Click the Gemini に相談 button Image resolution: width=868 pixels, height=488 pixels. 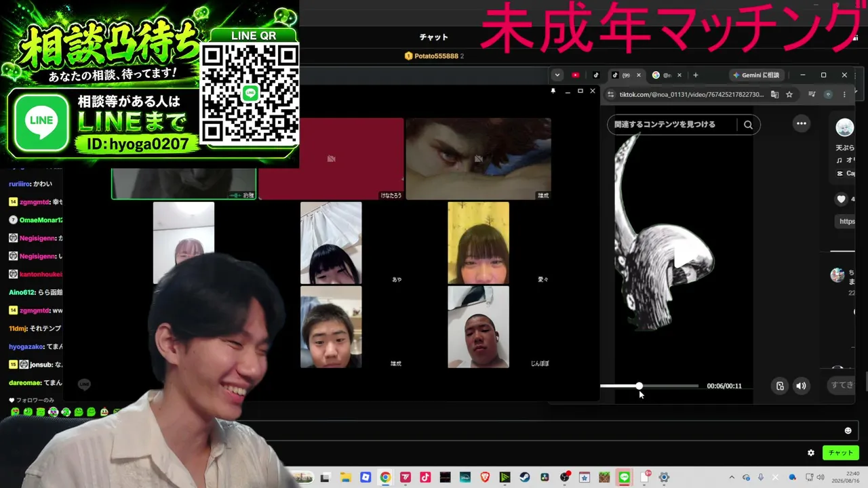click(757, 75)
